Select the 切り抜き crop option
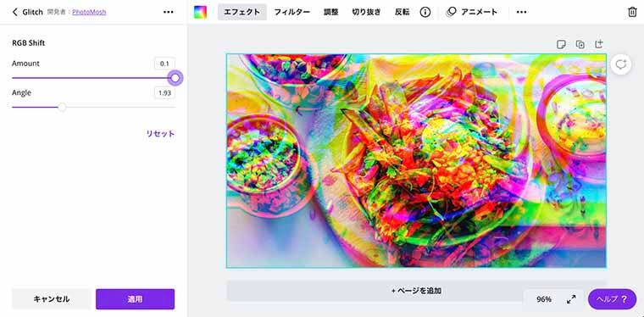 [366, 12]
